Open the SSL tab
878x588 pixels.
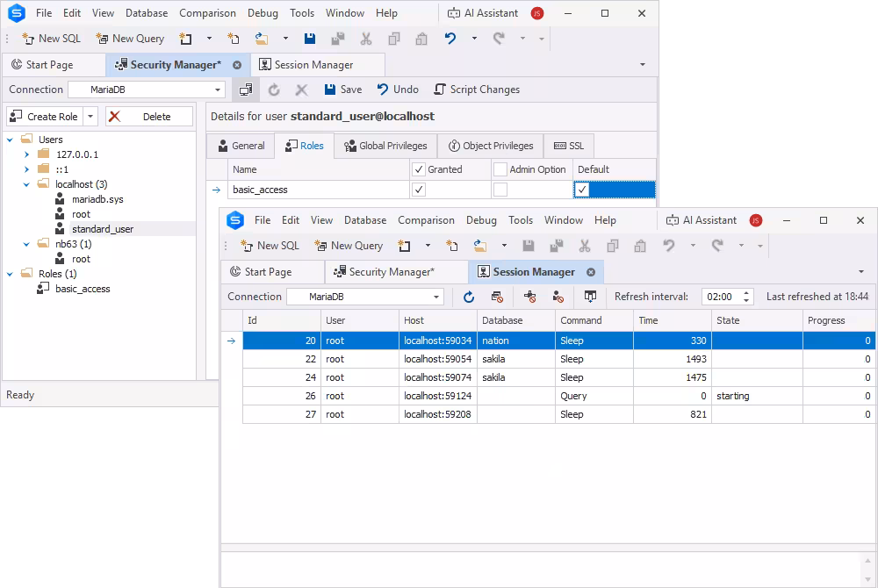point(569,146)
